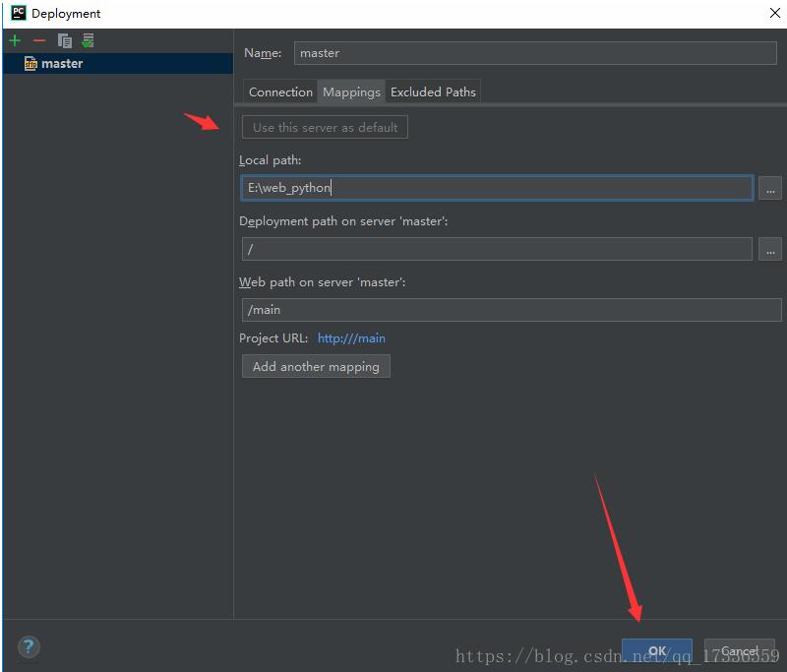Click the PyCharm logo in title bar
This screenshot has width=787, height=672.
18,14
